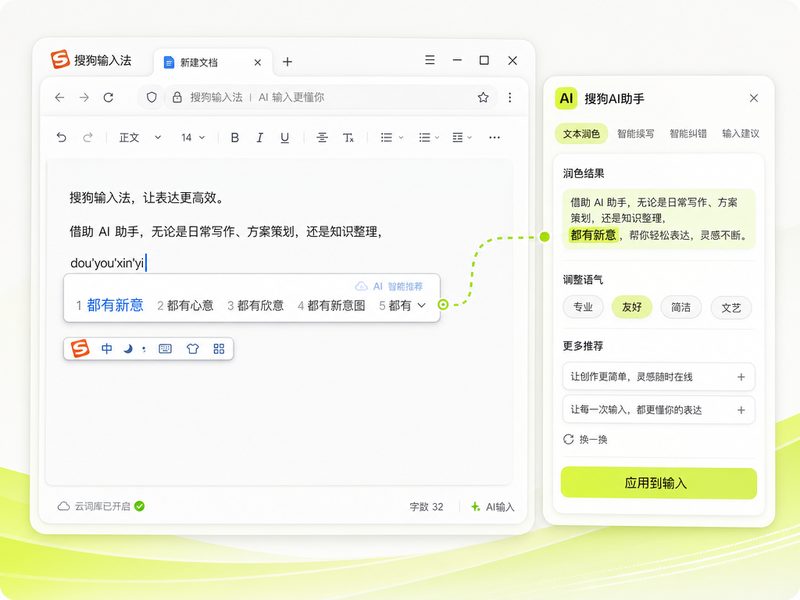Redo the last edit
This screenshot has width=800, height=600.
[x=88, y=137]
